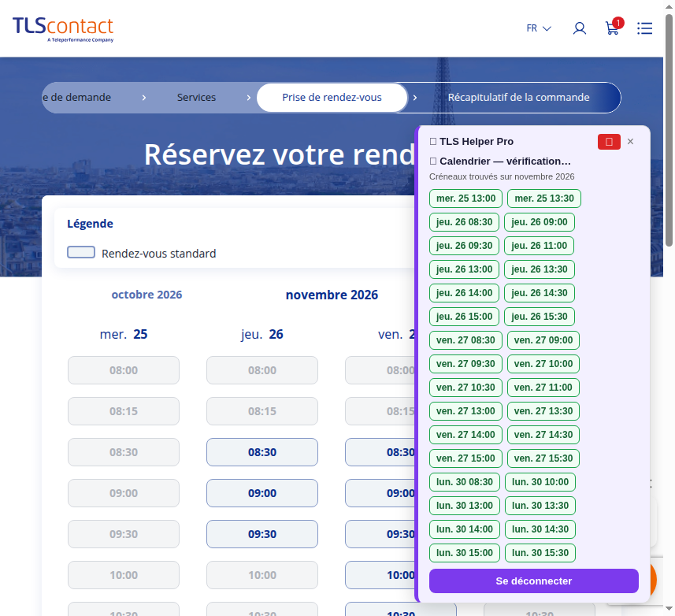Select the Prise de rendez-vous step
The image size is (675, 616).
coord(332,98)
